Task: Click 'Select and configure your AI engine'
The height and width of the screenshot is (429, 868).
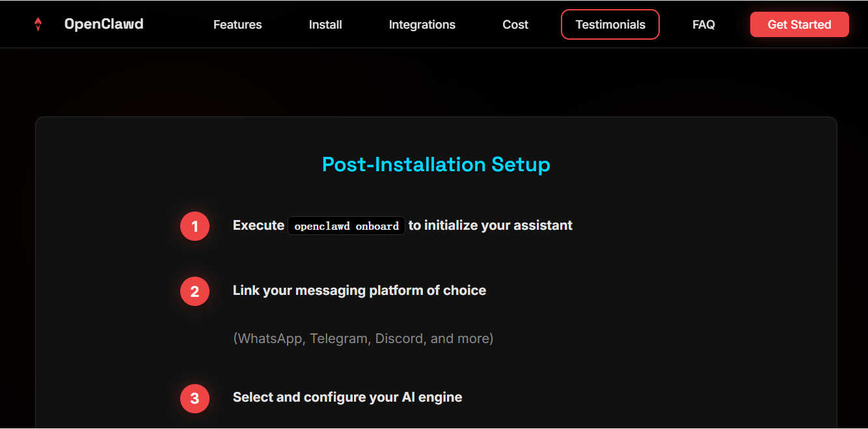Action: click(347, 397)
